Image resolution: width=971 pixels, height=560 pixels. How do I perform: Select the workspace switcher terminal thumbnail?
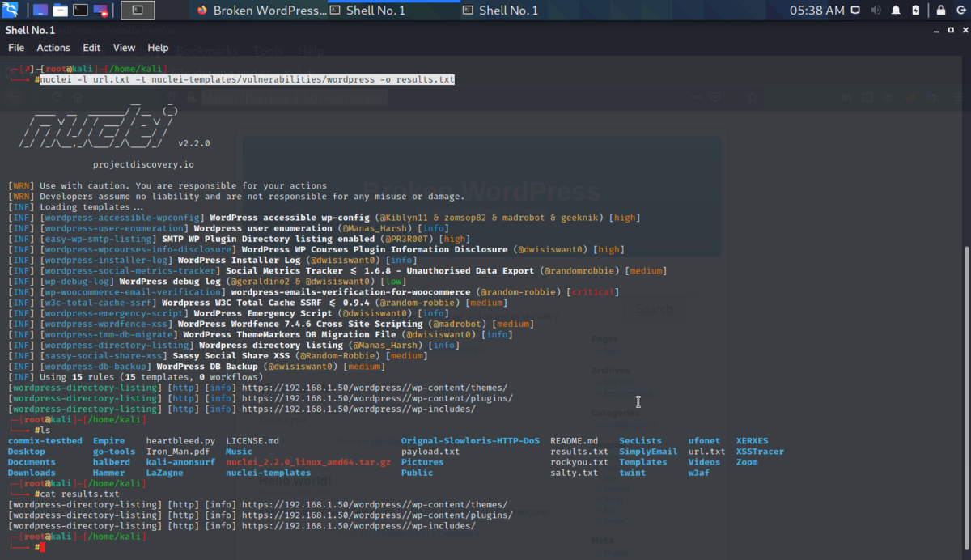tap(138, 11)
